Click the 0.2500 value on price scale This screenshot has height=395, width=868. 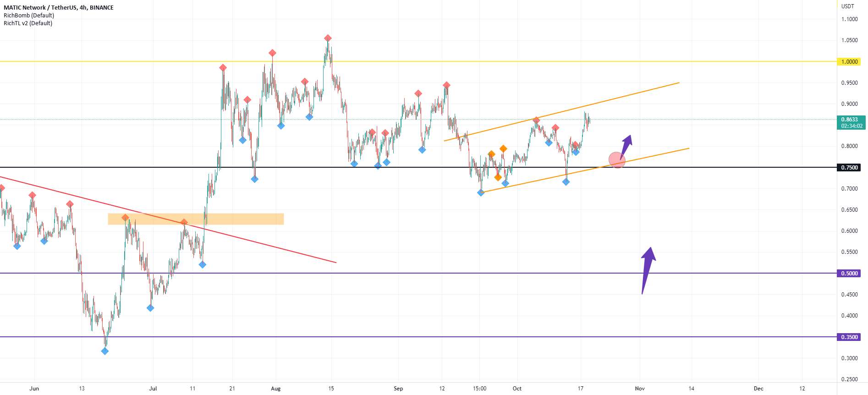(849, 379)
